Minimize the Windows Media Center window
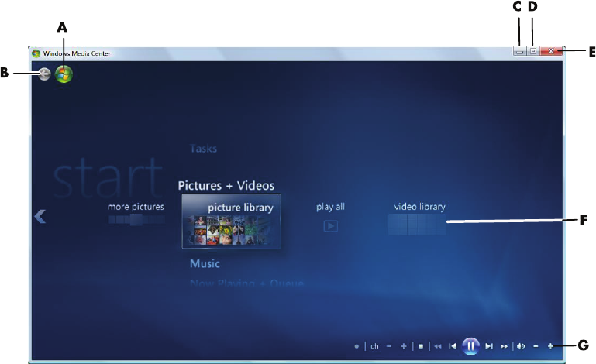The image size is (596, 364). [x=519, y=51]
